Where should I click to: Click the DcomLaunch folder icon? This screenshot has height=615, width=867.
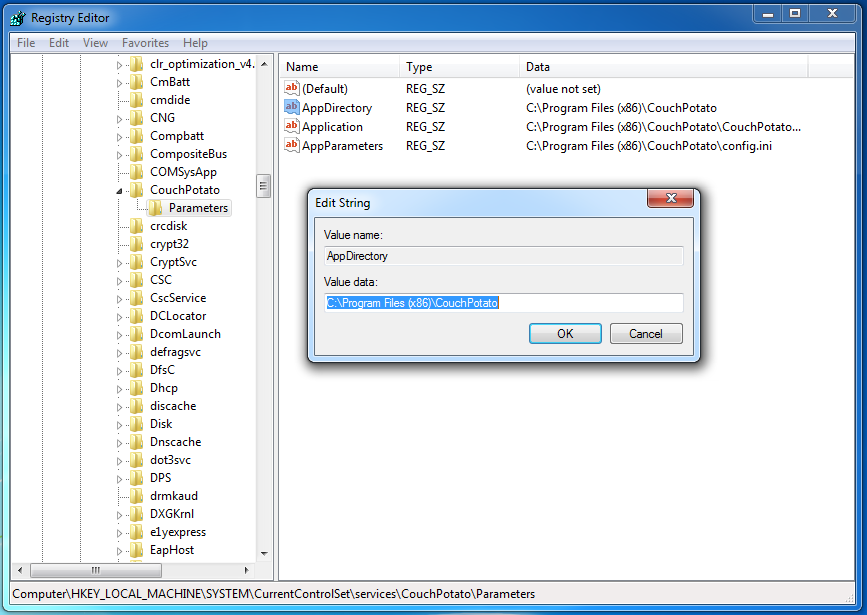coord(137,334)
